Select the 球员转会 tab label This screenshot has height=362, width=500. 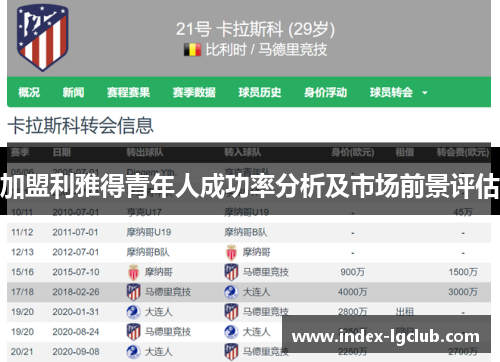pyautogui.click(x=391, y=92)
